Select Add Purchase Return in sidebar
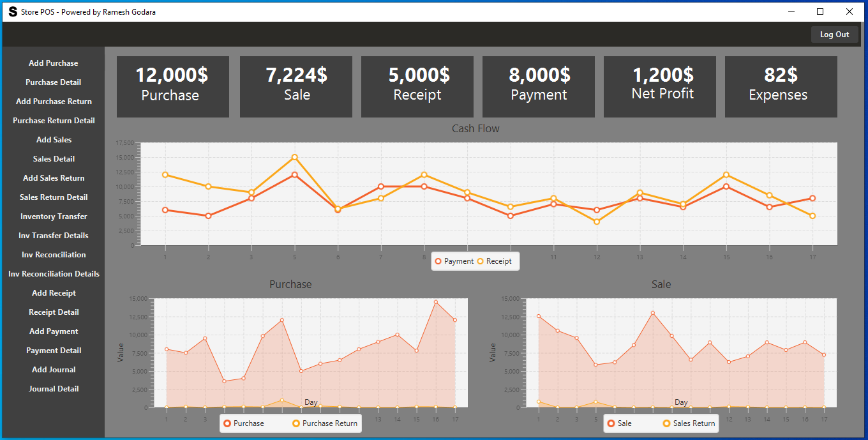This screenshot has width=868, height=440. pyautogui.click(x=54, y=102)
